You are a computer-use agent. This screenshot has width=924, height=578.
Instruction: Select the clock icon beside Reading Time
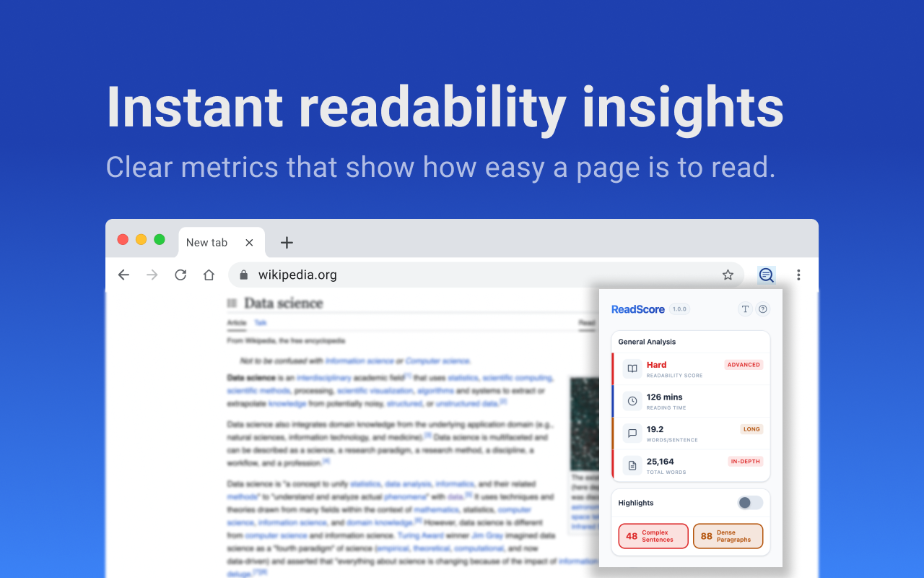pyautogui.click(x=632, y=401)
